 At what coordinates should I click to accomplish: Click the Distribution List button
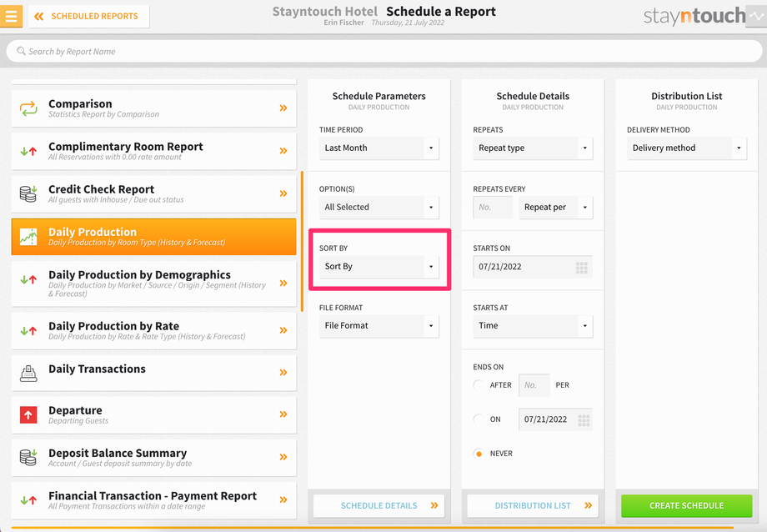click(x=533, y=505)
